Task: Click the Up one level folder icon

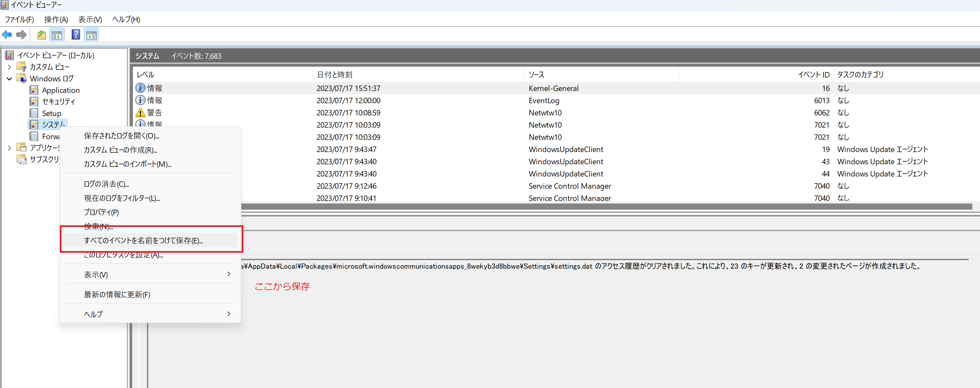Action: coord(41,35)
